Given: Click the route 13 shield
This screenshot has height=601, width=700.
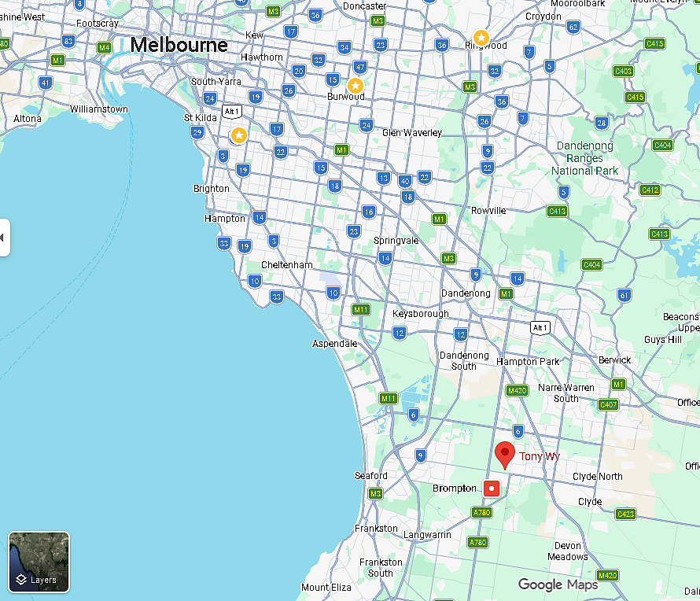Looking at the screenshot, I should click(384, 178).
